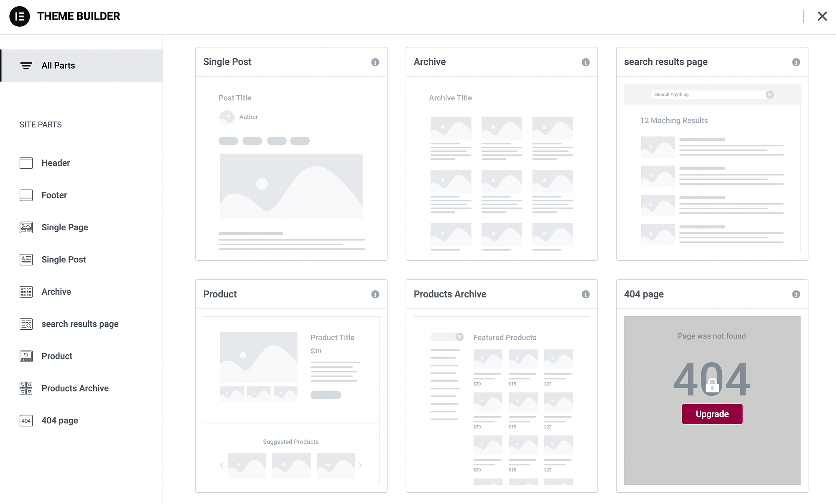Click the Product sidebar item

tap(57, 356)
